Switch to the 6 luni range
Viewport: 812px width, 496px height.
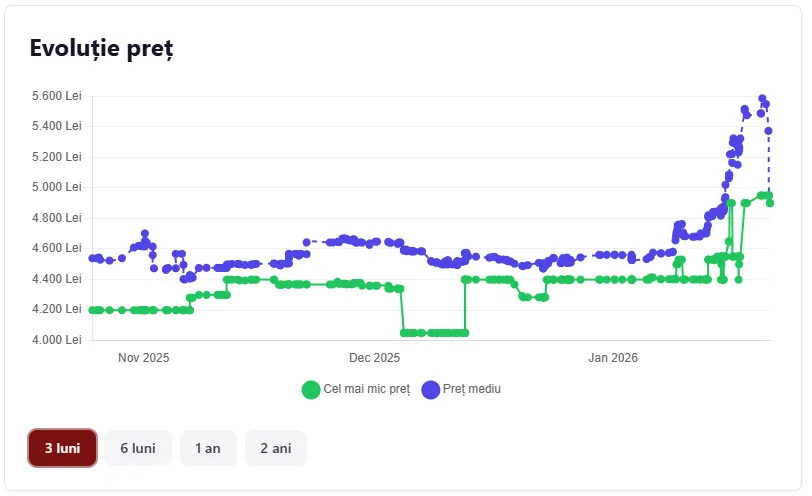tap(138, 448)
